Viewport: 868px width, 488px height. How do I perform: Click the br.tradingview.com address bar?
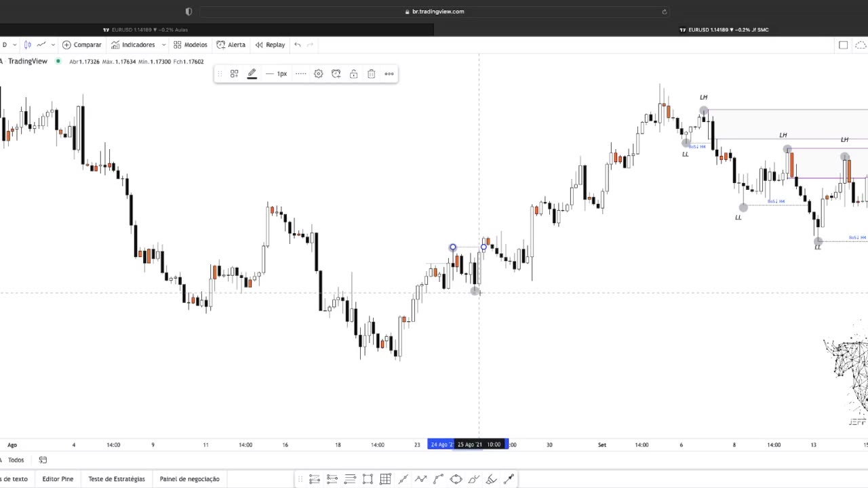(434, 12)
